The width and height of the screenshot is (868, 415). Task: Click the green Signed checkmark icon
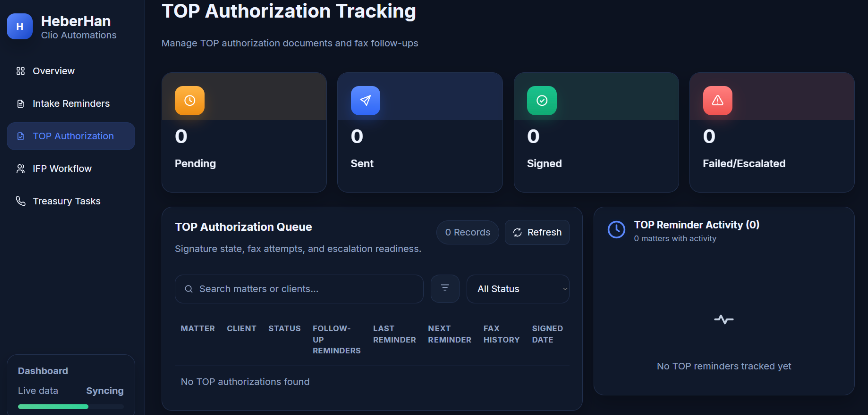tap(542, 101)
